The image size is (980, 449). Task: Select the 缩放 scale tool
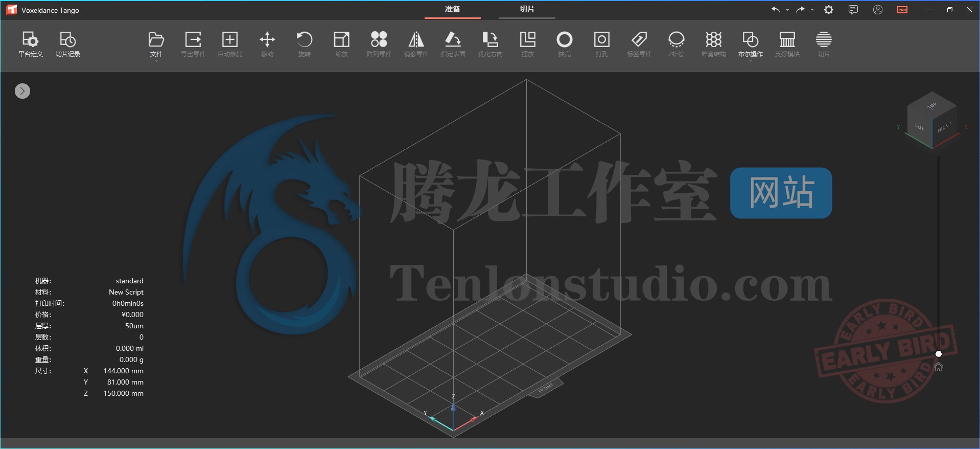tap(341, 44)
